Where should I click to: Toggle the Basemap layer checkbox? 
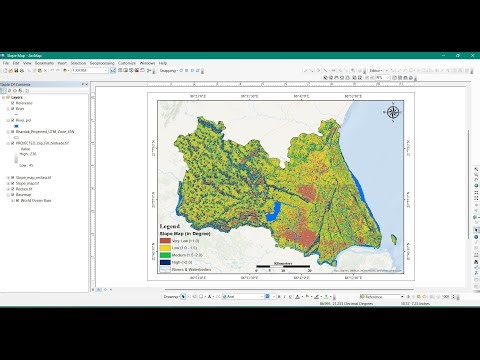(13, 195)
